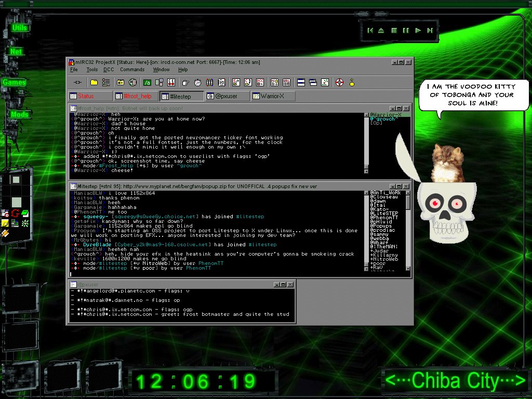Image resolution: width=532 pixels, height=399 pixels.
Task: Click the Utils desktop button
Action: [x=19, y=28]
